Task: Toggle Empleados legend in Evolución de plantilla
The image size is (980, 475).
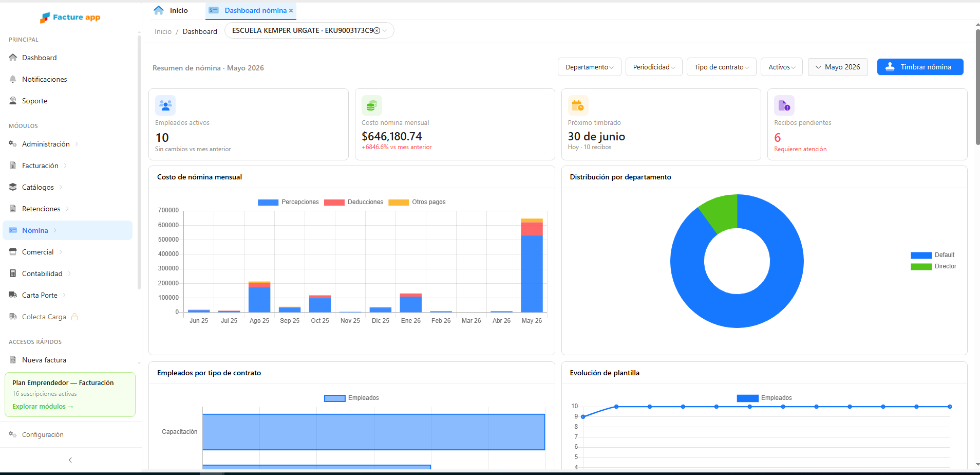Action: [x=764, y=398]
